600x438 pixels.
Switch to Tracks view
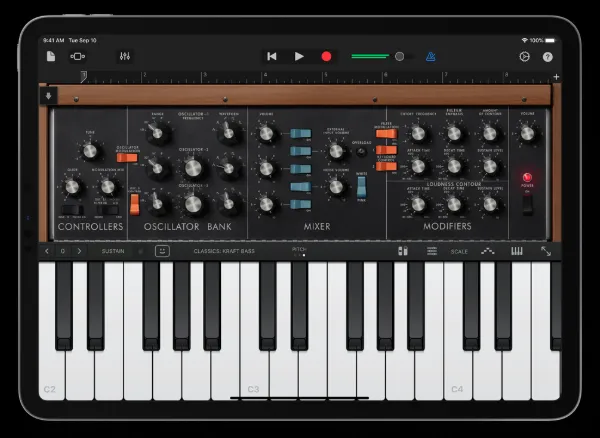[78, 57]
